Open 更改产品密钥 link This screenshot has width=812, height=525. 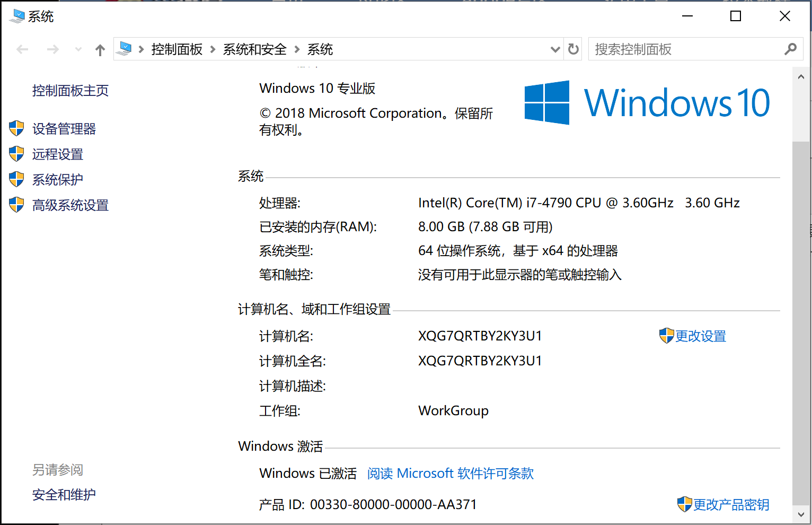(x=731, y=505)
